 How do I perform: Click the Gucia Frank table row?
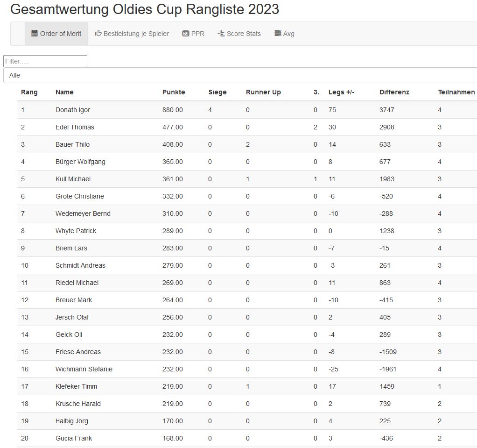point(74,438)
